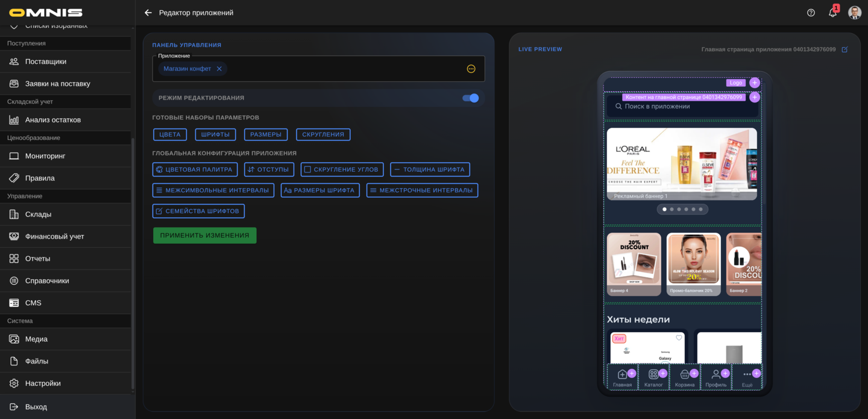Toggle the Режим редактирования switch
The height and width of the screenshot is (419, 868).
pyautogui.click(x=470, y=98)
